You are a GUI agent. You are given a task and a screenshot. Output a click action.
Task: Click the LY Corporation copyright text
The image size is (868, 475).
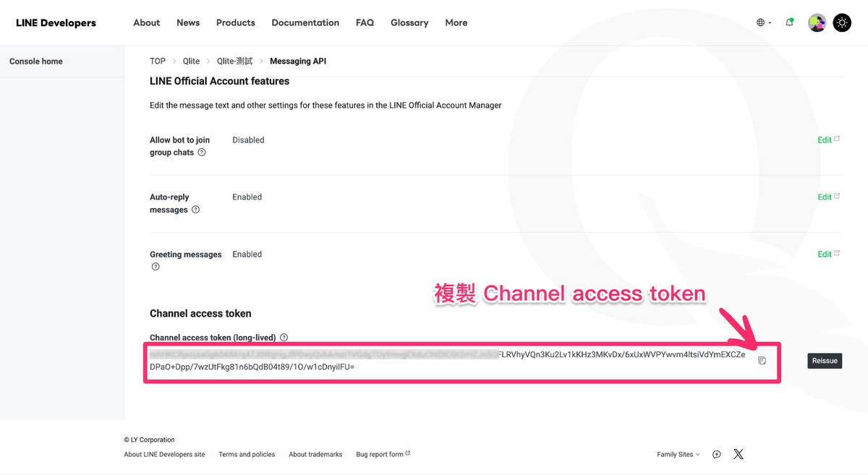149,440
